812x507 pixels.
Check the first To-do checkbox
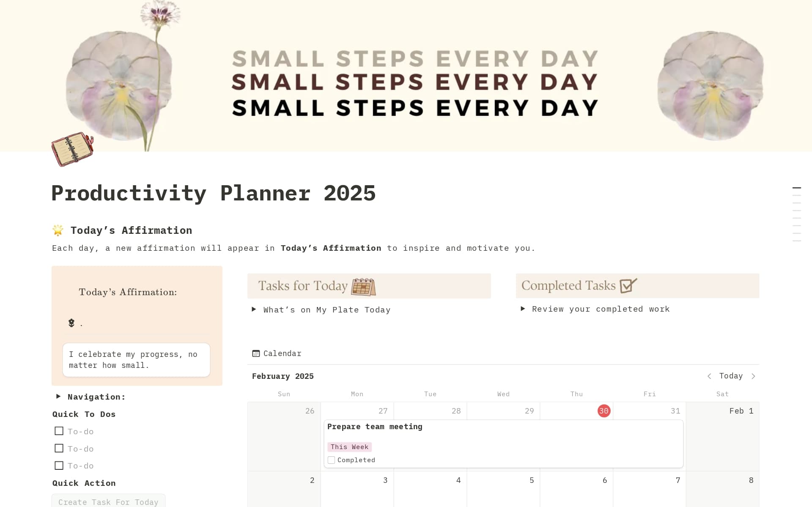(x=58, y=431)
